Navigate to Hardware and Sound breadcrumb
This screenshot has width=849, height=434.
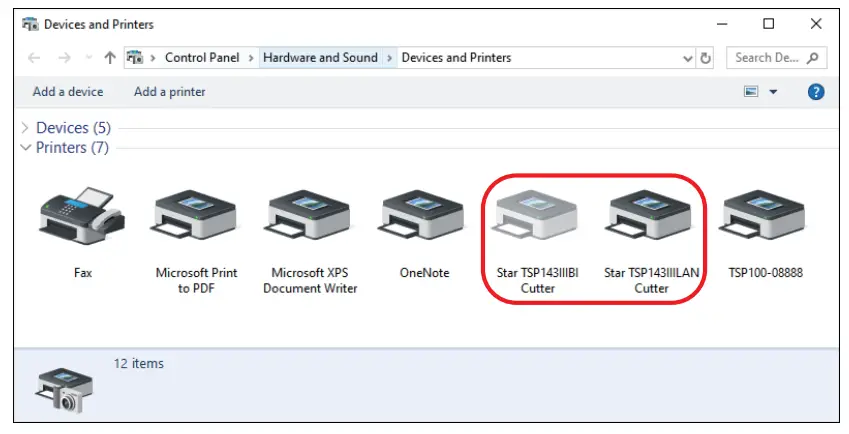[x=321, y=57]
